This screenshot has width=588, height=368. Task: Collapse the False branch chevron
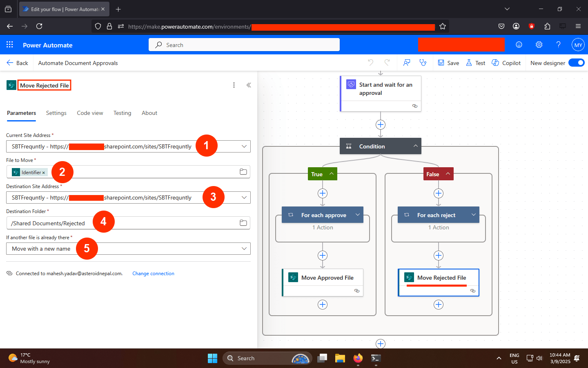coord(448,174)
